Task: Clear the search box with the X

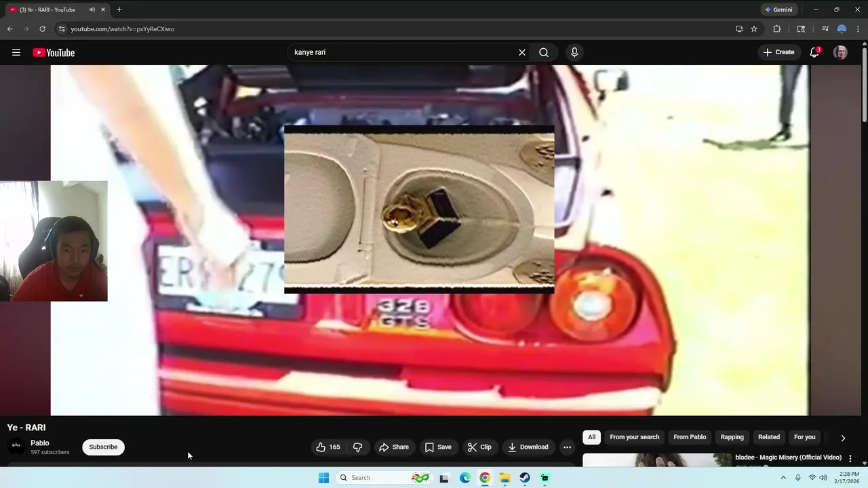Action: 522,52
